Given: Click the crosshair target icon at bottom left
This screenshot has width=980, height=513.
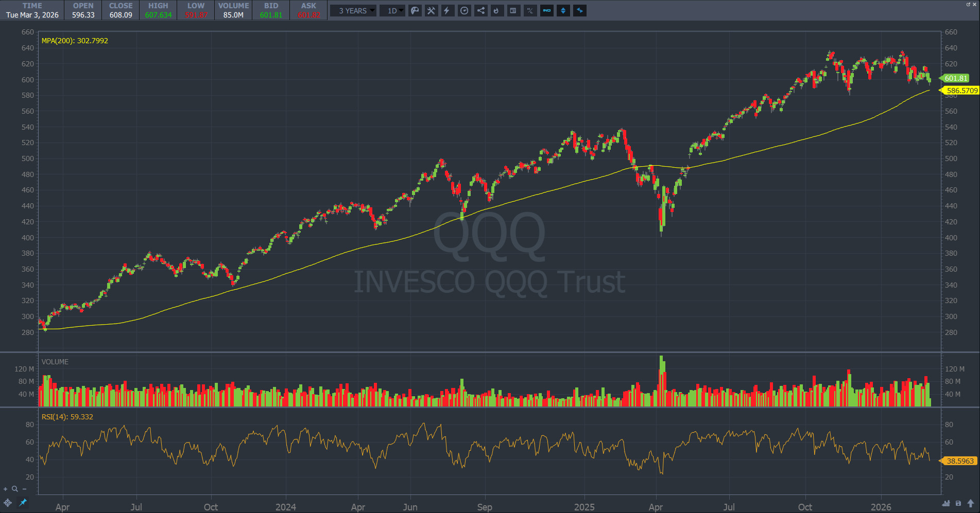Looking at the screenshot, I should coord(8,503).
